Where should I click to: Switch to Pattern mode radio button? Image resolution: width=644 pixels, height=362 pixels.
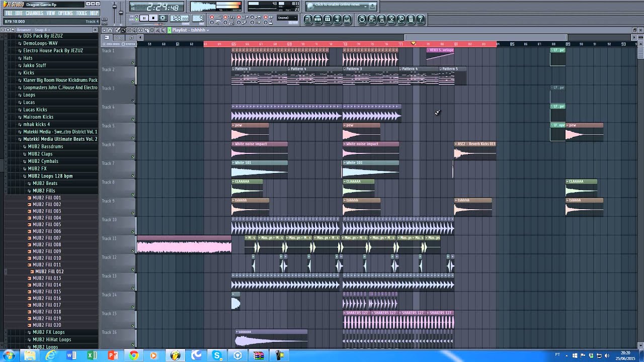(137, 16)
